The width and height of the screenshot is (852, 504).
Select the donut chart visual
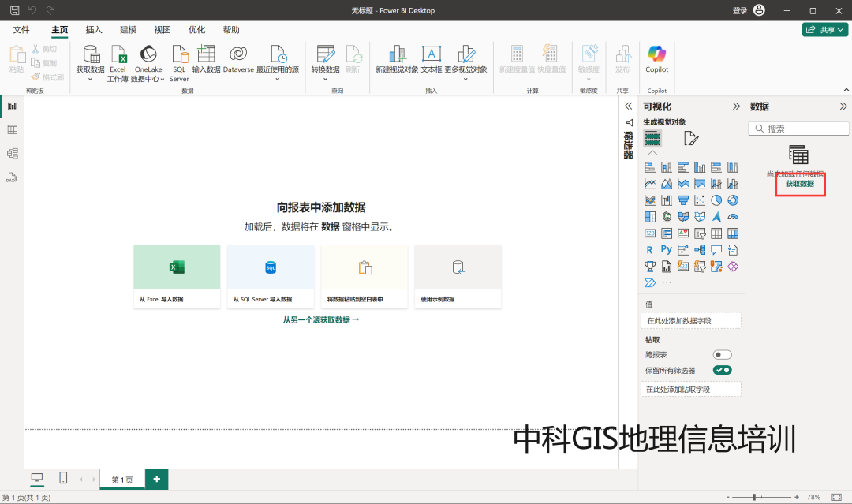733,200
